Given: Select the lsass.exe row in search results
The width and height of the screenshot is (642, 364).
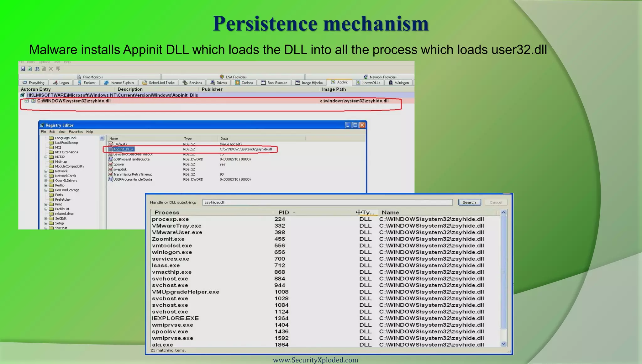Looking at the screenshot, I should tap(325, 265).
